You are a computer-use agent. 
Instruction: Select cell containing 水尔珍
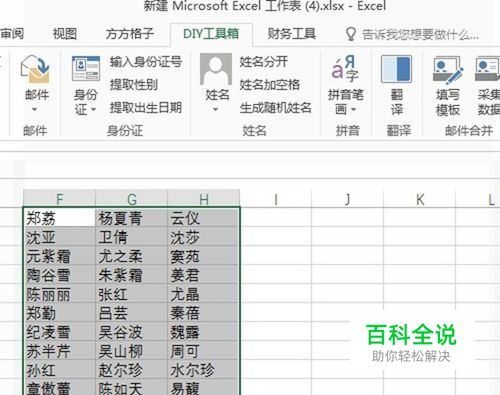[203, 370]
